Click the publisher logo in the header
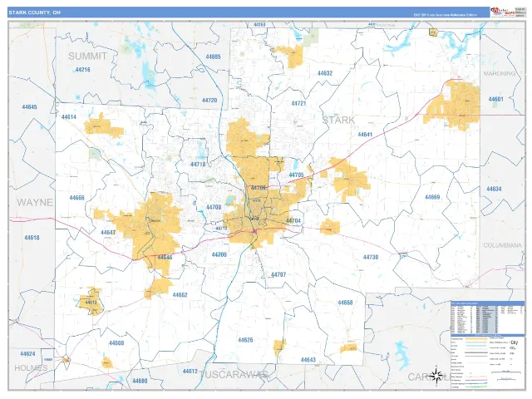Viewport: 532px width, 399px height. [x=502, y=12]
